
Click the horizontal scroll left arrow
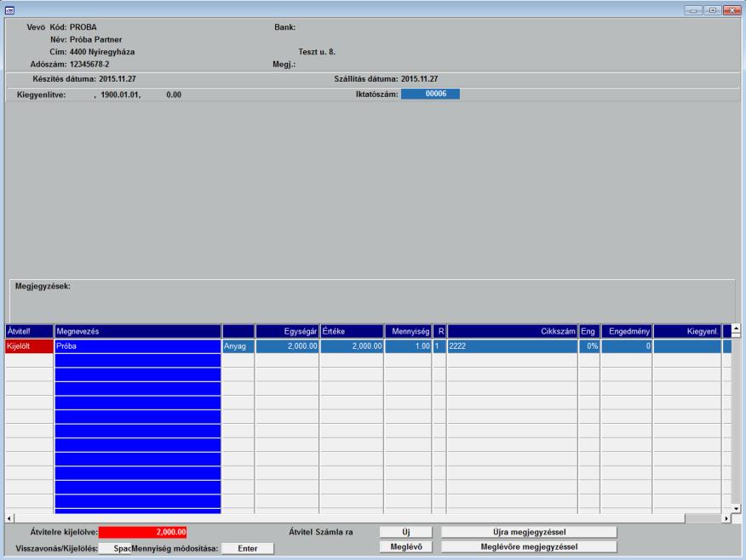coord(9,518)
